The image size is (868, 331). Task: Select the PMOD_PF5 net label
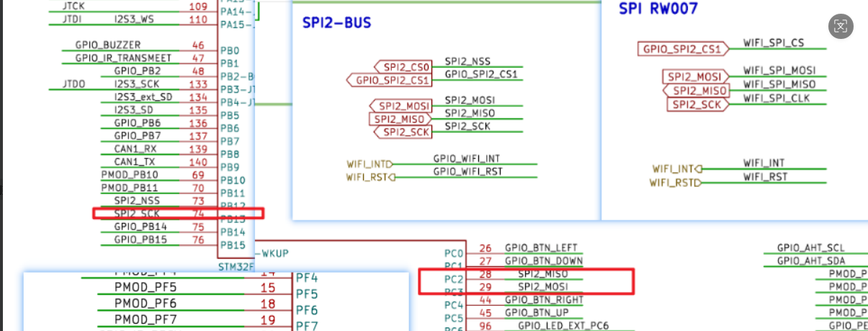pos(146,287)
